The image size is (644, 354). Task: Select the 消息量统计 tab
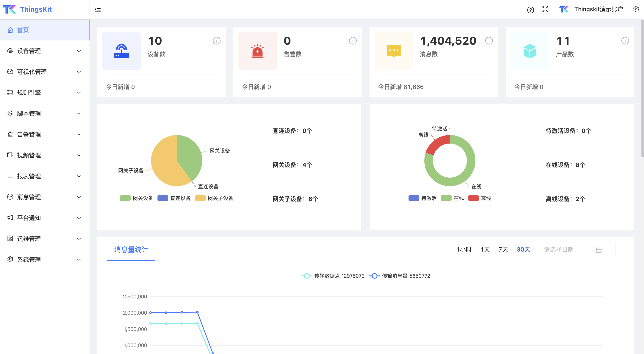point(131,249)
